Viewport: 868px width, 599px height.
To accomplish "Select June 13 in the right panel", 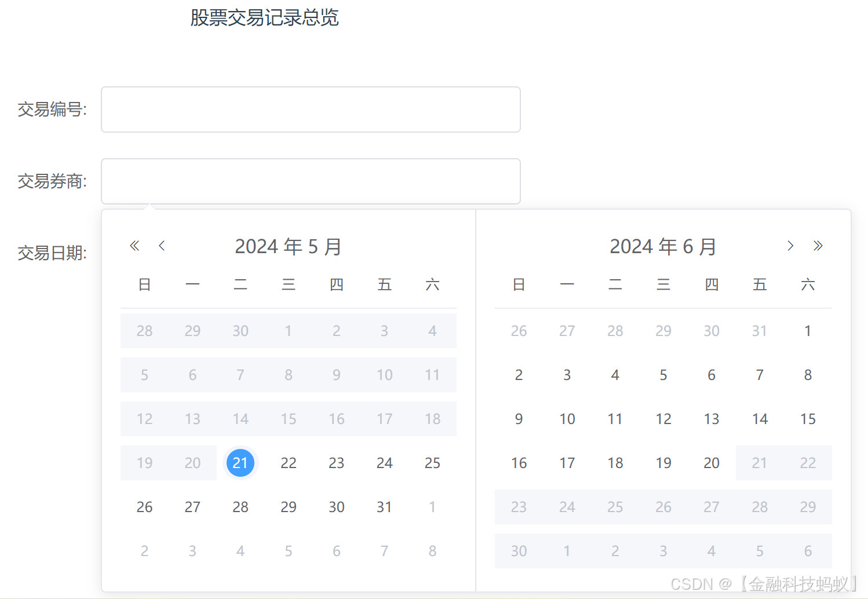I will tap(712, 419).
